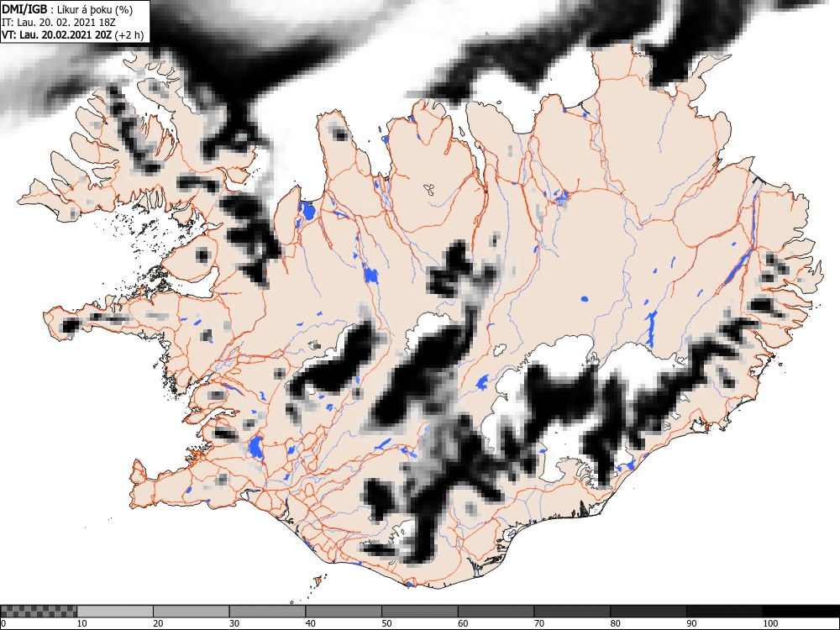
Task: Select the VT line "Lau. 20.02.2021 20Z"
Action: coord(66,35)
